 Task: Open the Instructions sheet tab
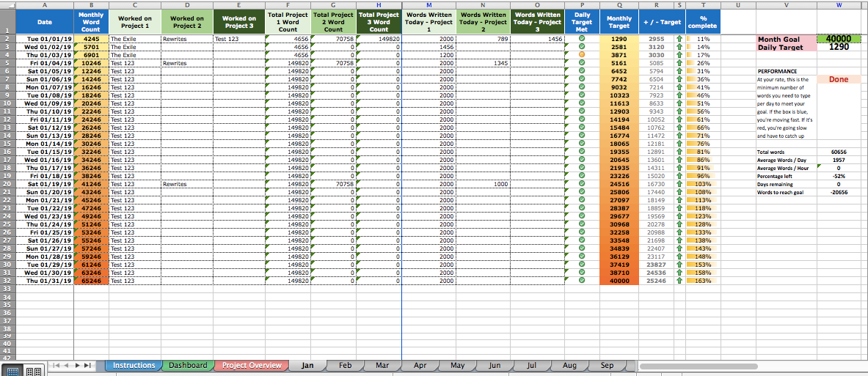click(134, 366)
